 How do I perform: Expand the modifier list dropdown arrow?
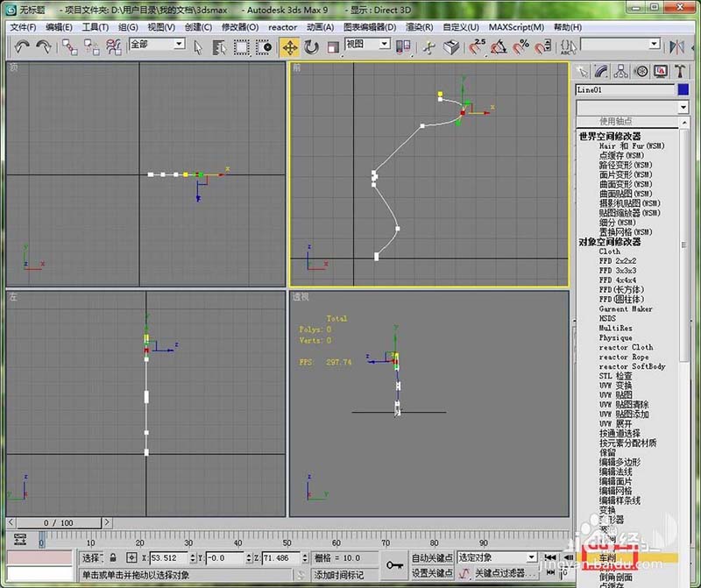[x=683, y=107]
